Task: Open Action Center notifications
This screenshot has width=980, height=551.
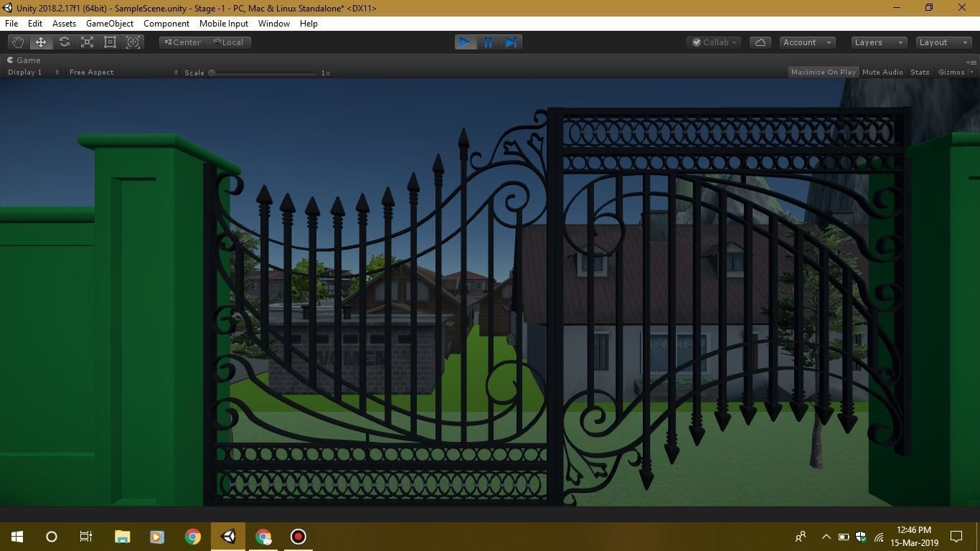Action: [x=956, y=537]
